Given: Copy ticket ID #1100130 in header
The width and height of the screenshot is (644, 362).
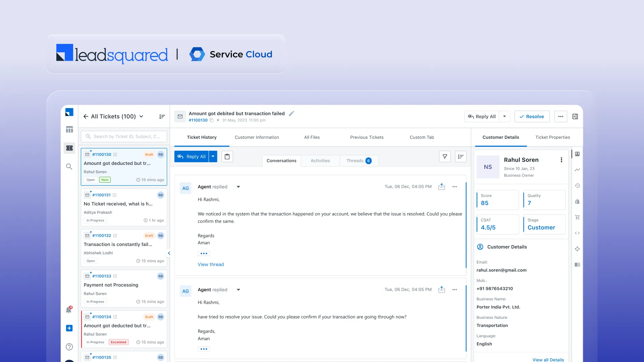Looking at the screenshot, I should coord(212,120).
